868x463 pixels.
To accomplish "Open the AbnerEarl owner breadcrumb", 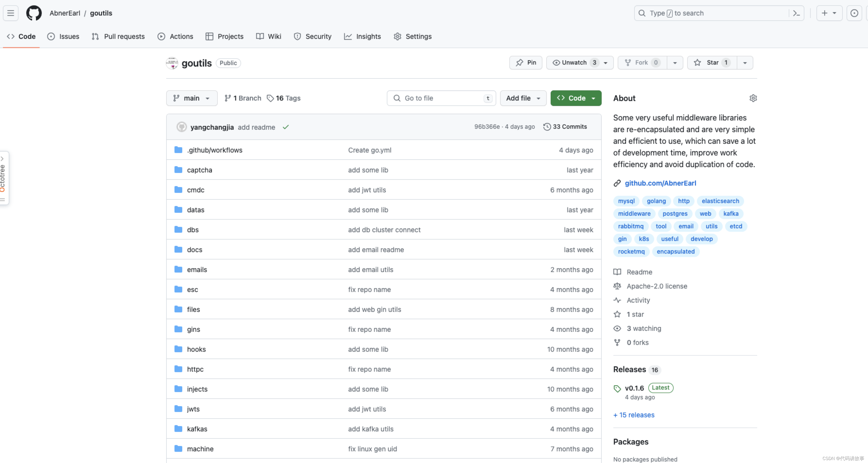I will coord(65,13).
